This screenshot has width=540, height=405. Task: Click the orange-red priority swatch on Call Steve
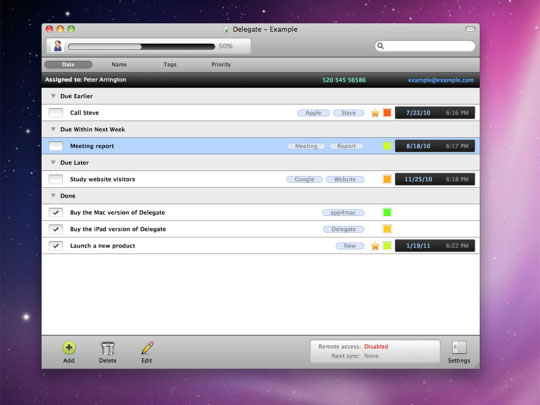coord(387,113)
